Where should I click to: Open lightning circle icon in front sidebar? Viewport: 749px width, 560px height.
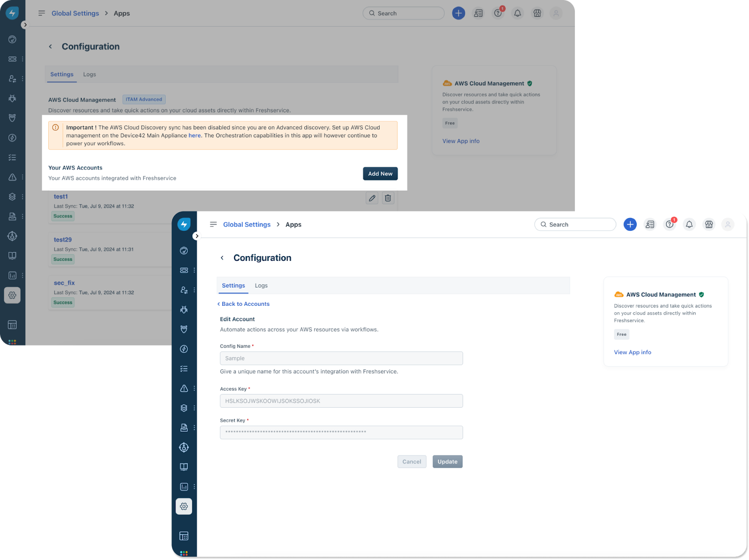point(184,349)
